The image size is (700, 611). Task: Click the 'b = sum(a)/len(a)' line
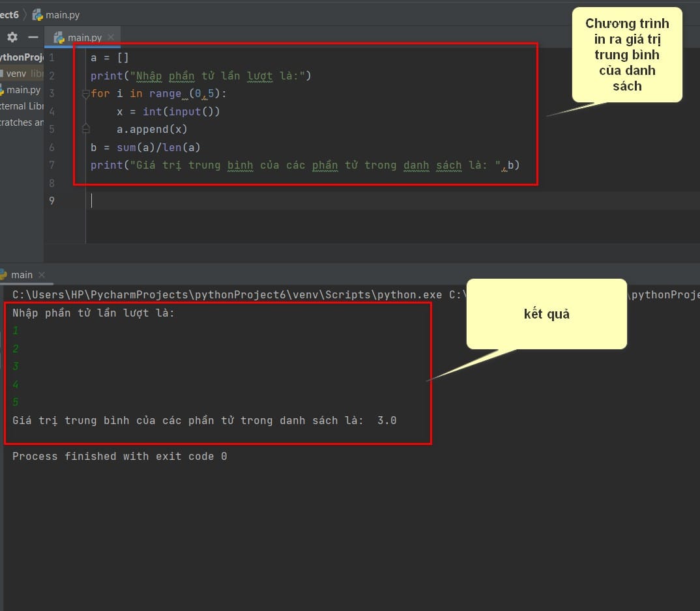145,147
